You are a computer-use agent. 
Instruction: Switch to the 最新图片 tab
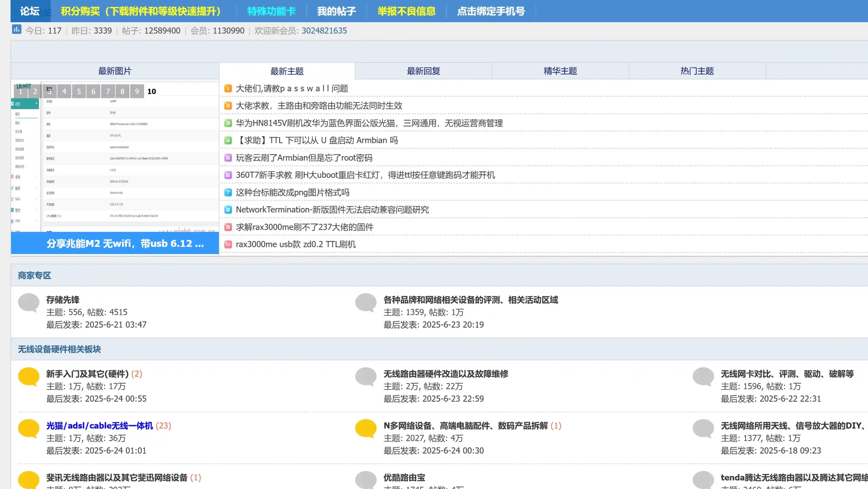tap(115, 71)
